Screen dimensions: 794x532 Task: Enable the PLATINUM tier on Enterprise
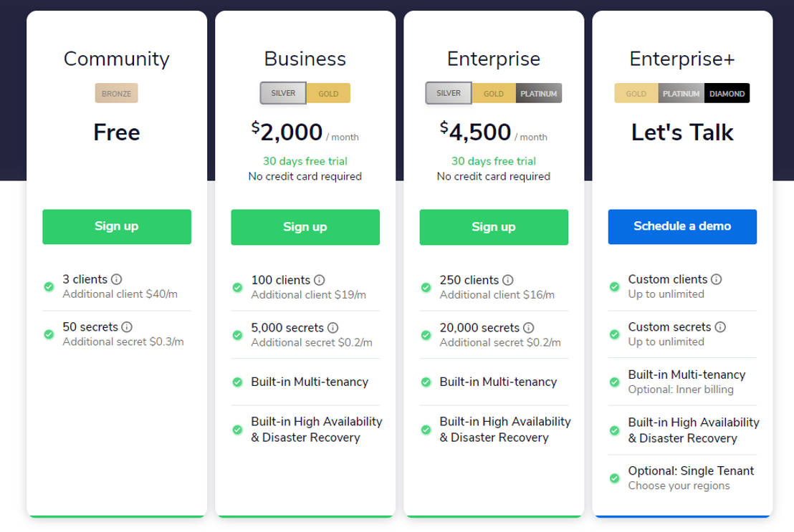click(x=540, y=93)
